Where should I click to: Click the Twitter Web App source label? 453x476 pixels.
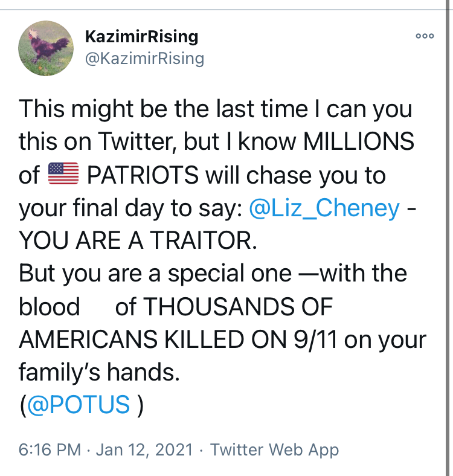274,449
